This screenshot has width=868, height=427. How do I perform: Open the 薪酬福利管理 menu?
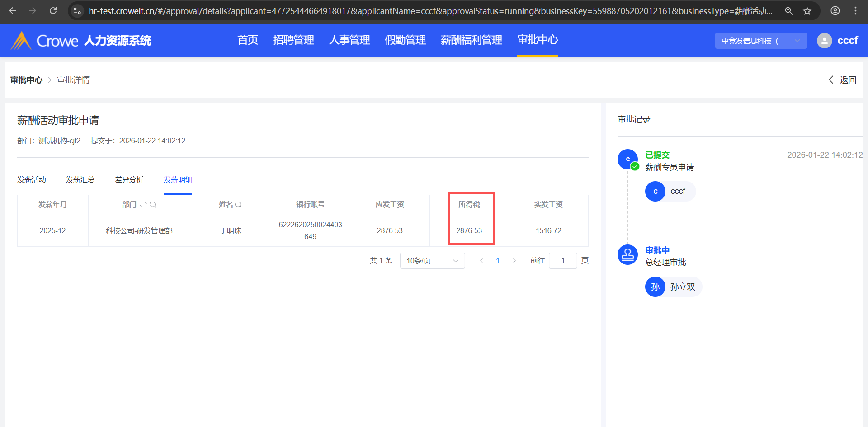[471, 40]
